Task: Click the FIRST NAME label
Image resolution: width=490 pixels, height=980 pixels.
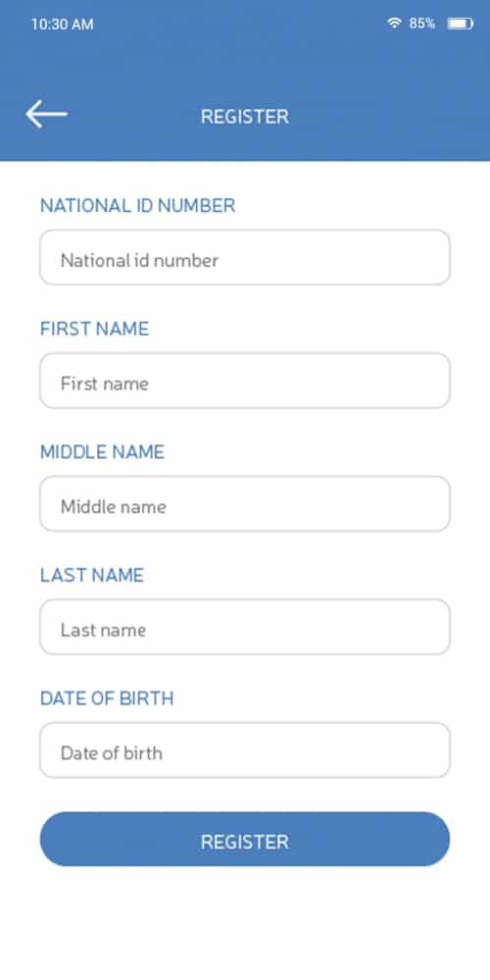Action: (95, 329)
